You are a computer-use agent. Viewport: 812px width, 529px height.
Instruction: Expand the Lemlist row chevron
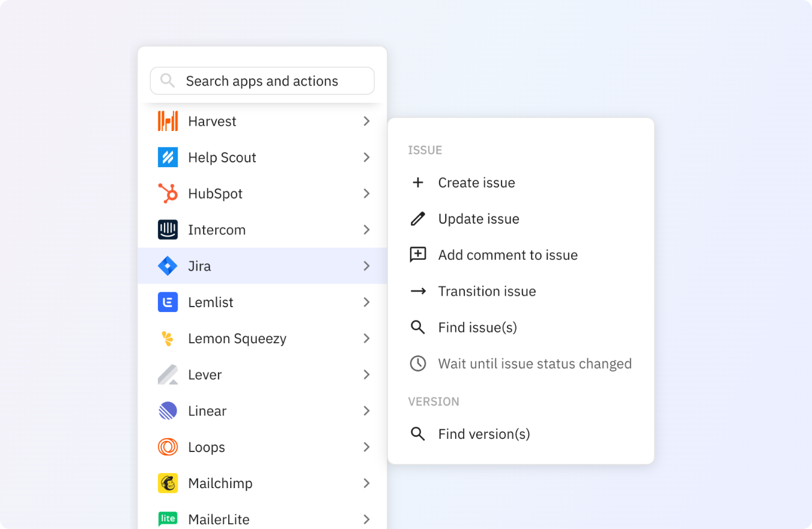tap(366, 302)
